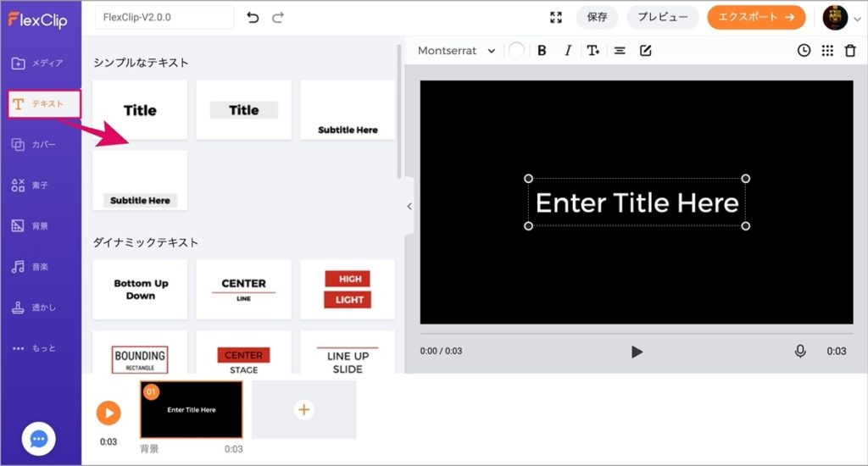The width and height of the screenshot is (868, 466).
Task: Add the CENTER STAGE dynamic text
Action: tap(243, 352)
